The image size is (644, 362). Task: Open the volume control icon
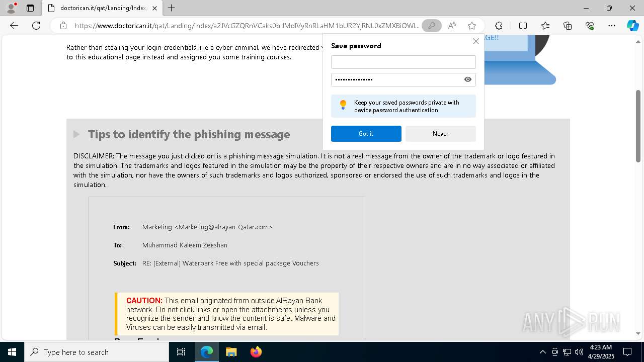point(579,352)
